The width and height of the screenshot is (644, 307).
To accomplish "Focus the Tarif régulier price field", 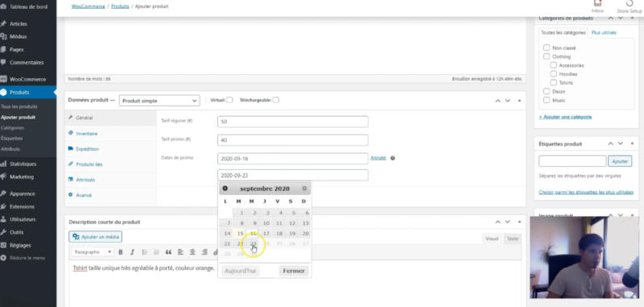I will point(293,122).
